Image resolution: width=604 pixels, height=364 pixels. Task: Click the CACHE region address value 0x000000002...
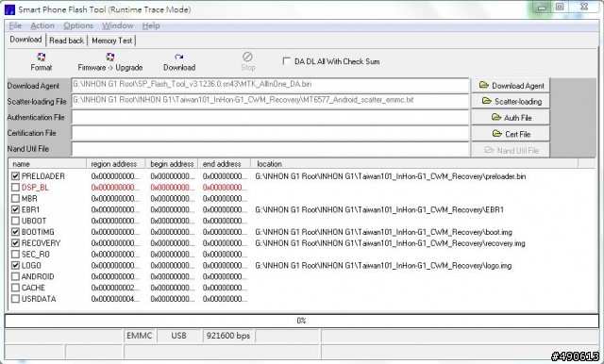115,288
